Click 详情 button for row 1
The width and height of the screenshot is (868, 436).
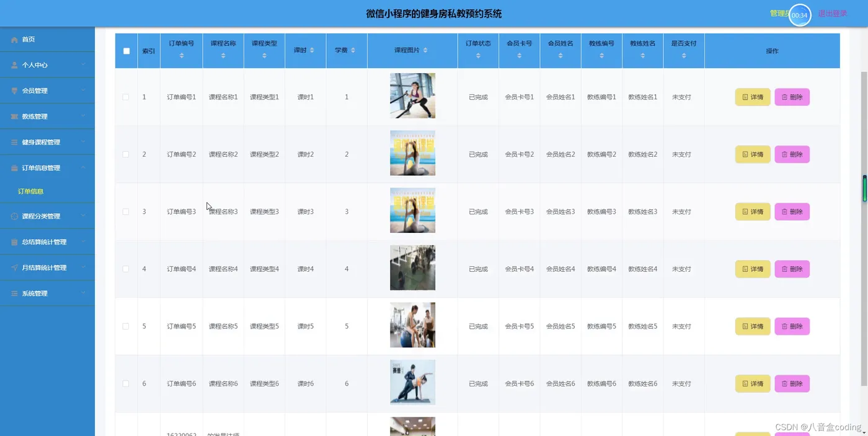[753, 97]
